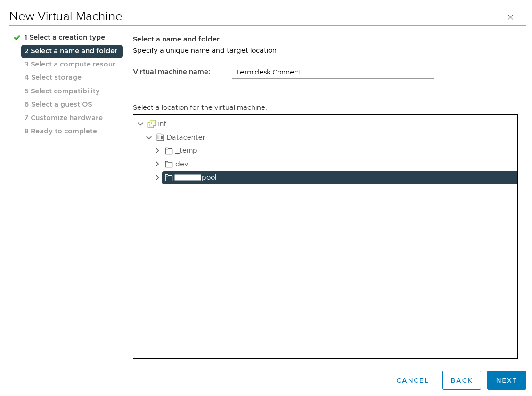Cancel the virtual machine wizard
The height and width of the screenshot is (396, 532).
click(412, 380)
